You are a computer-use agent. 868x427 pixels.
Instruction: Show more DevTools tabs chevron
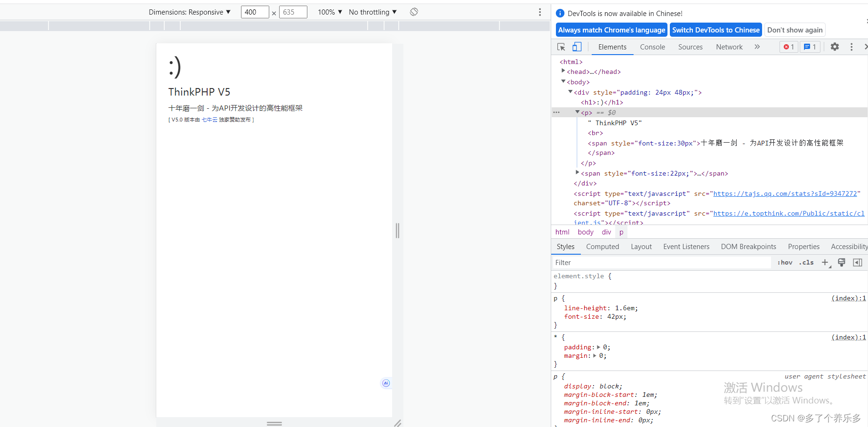click(757, 47)
